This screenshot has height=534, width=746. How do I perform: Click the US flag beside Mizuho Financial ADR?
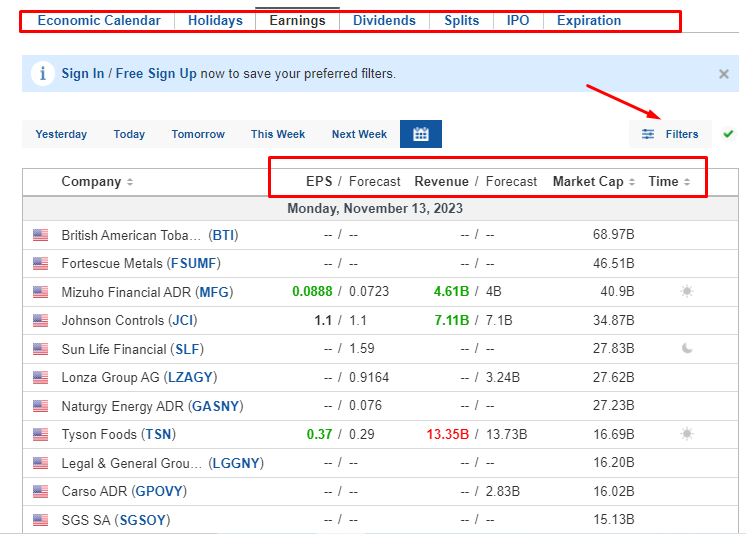tap(40, 292)
